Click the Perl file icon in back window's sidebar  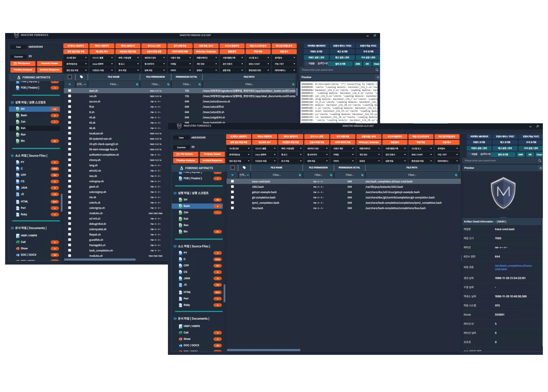pos(18,208)
